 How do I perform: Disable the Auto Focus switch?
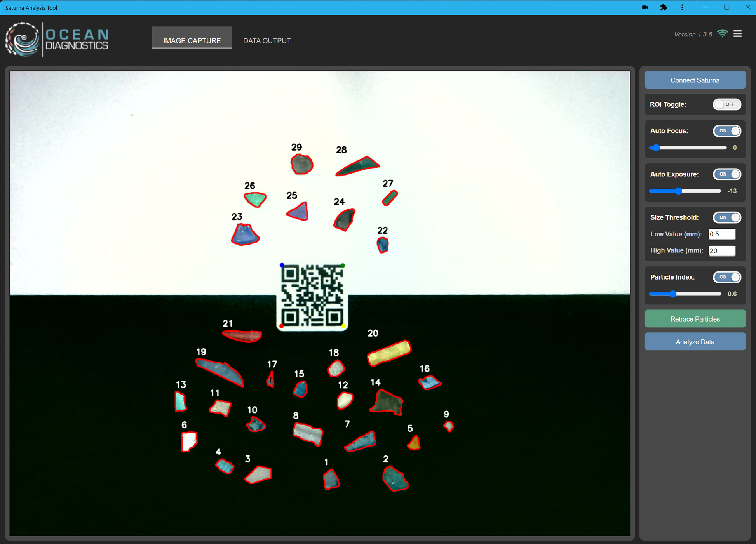[x=726, y=131]
